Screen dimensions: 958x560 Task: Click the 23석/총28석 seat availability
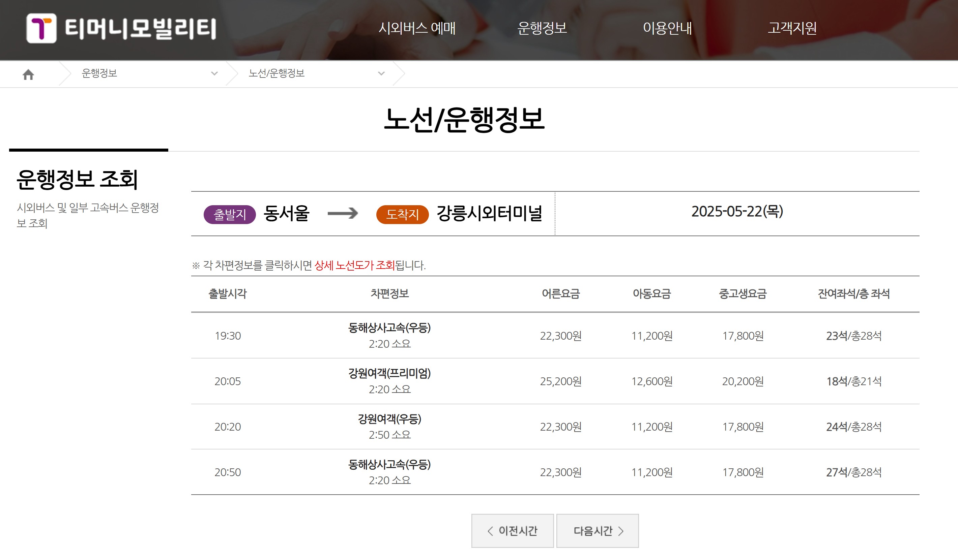[853, 336]
